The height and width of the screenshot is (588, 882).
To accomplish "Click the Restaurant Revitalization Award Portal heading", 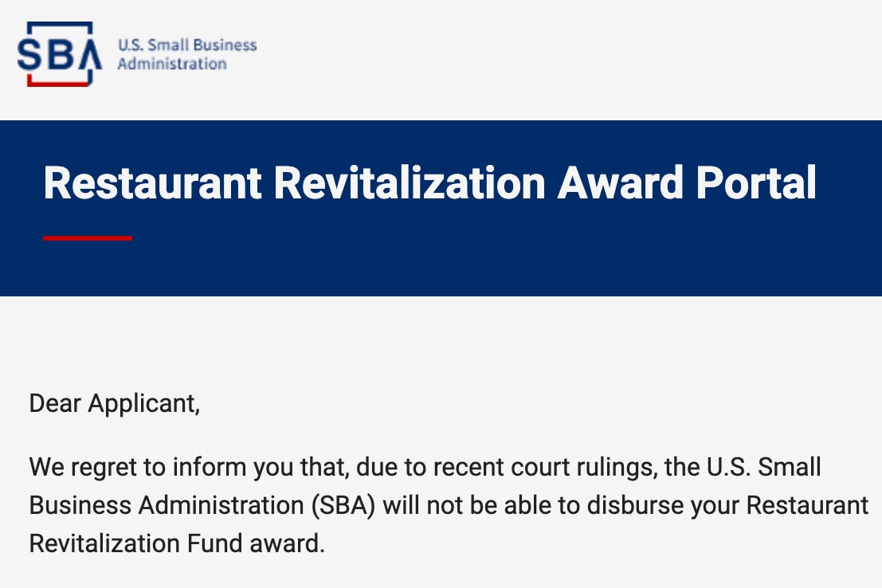I will pyautogui.click(x=429, y=182).
